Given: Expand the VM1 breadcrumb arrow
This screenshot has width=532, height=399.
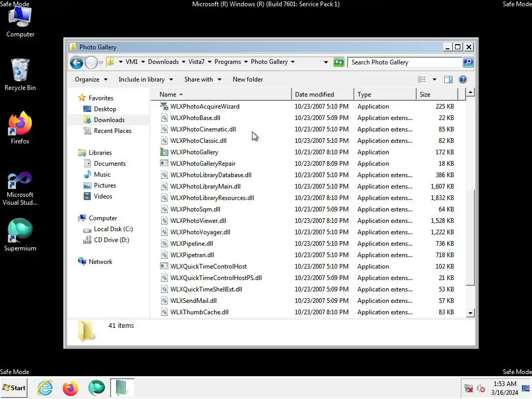Looking at the screenshot, I should (143, 62).
